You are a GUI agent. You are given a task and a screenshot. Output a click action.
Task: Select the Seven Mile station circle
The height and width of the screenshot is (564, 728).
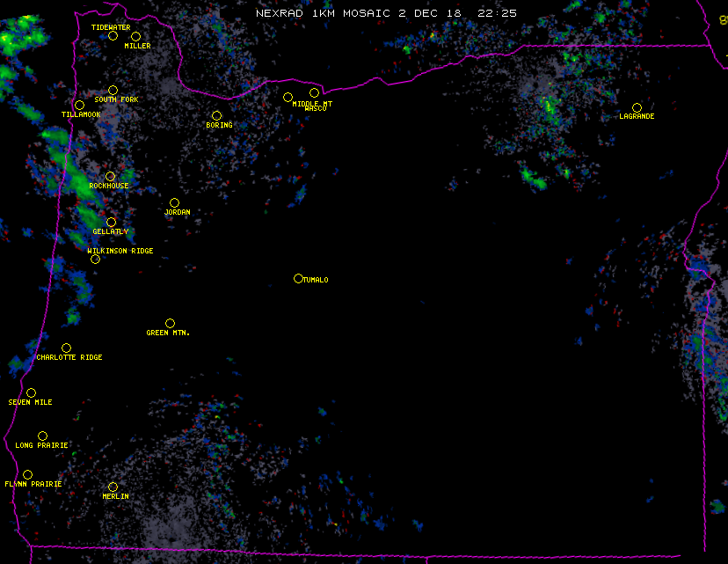tap(31, 392)
